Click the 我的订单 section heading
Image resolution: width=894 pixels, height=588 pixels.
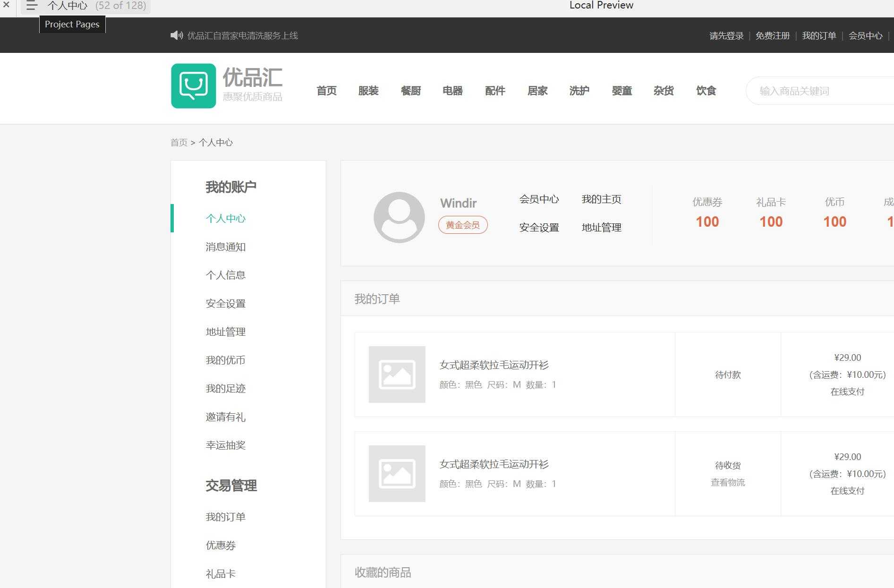coord(377,299)
